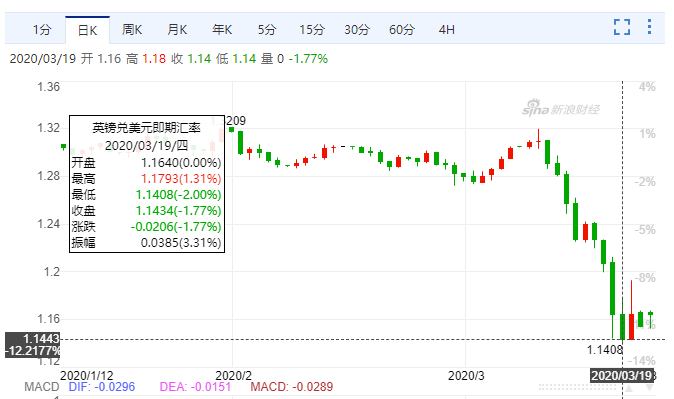Open the 月K monthly chart tab
Image resolution: width=674 pixels, height=399 pixels.
pos(177,30)
